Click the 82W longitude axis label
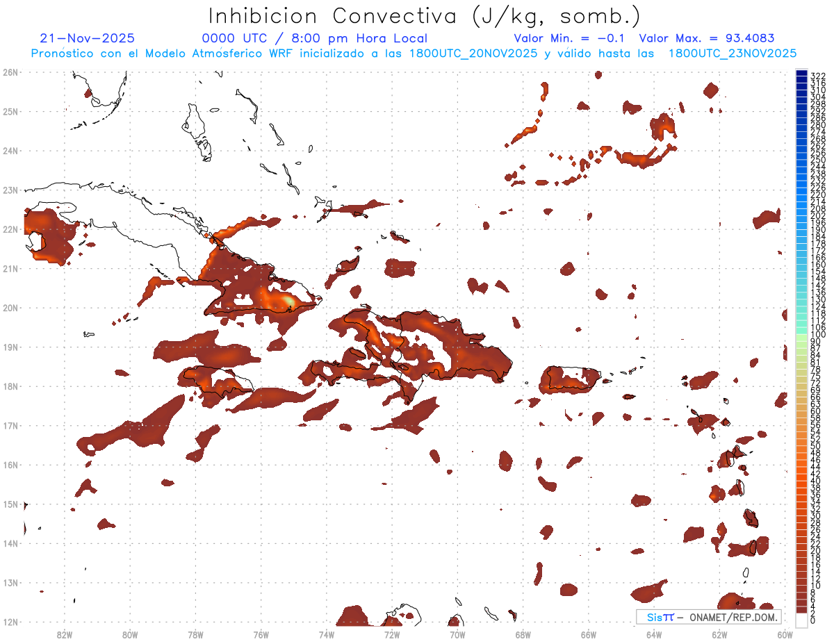The width and height of the screenshot is (834, 644). coord(65,634)
